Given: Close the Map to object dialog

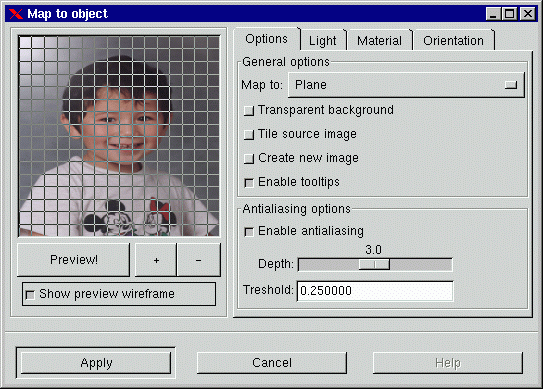Looking at the screenshot, I should (x=528, y=14).
